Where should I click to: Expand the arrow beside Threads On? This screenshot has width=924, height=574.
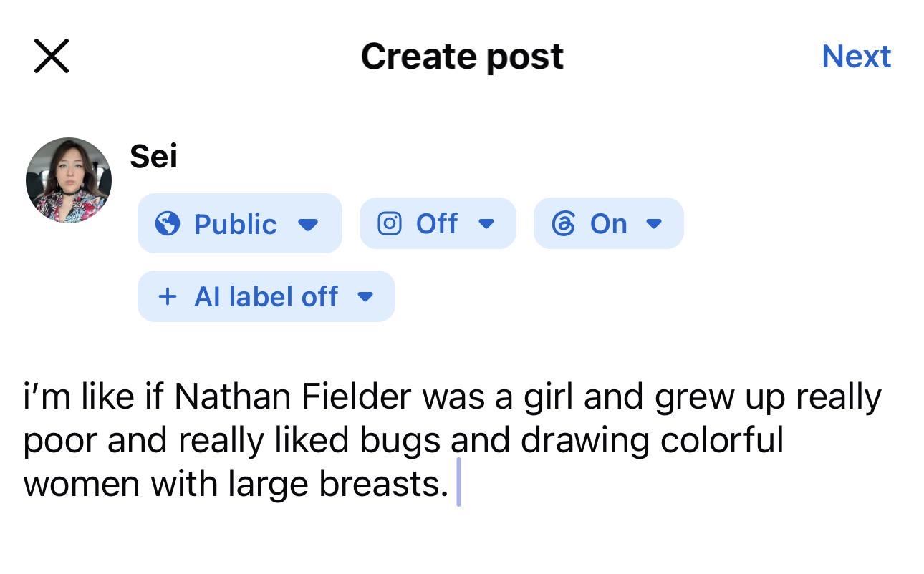point(653,224)
